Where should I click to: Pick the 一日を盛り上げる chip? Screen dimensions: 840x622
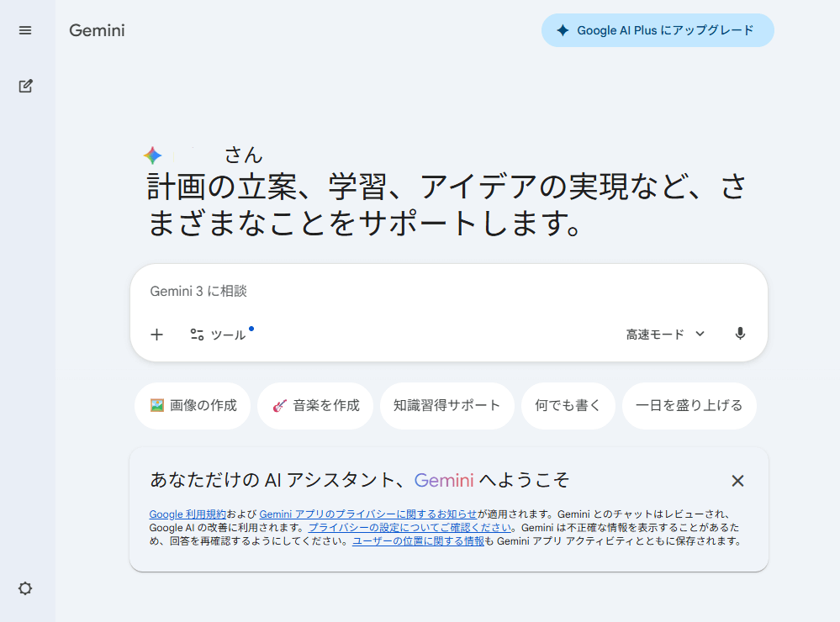click(689, 405)
